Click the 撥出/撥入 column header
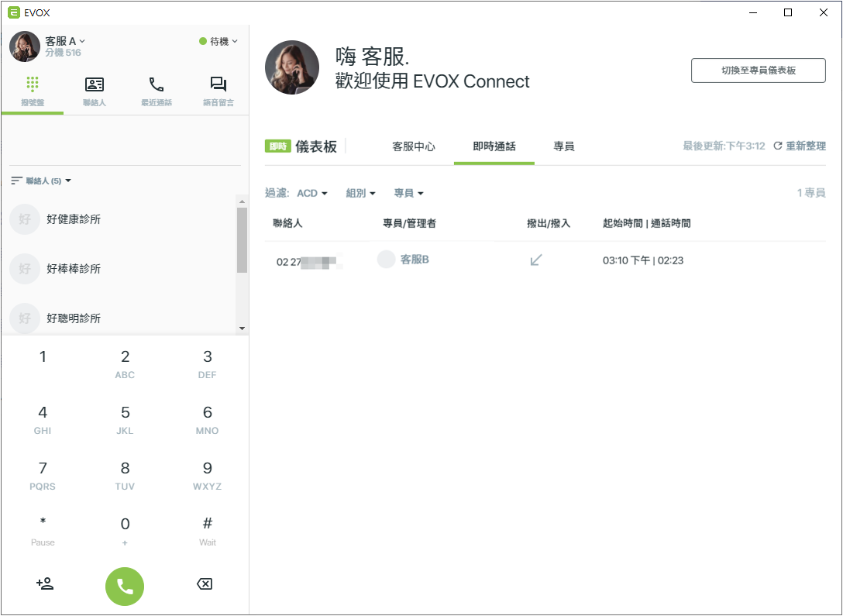843x616 pixels. pyautogui.click(x=549, y=223)
